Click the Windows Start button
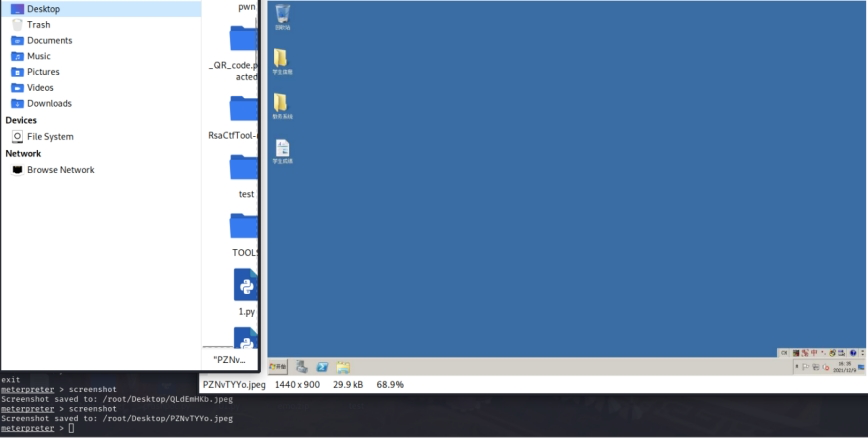This screenshot has width=868, height=438. point(278,367)
